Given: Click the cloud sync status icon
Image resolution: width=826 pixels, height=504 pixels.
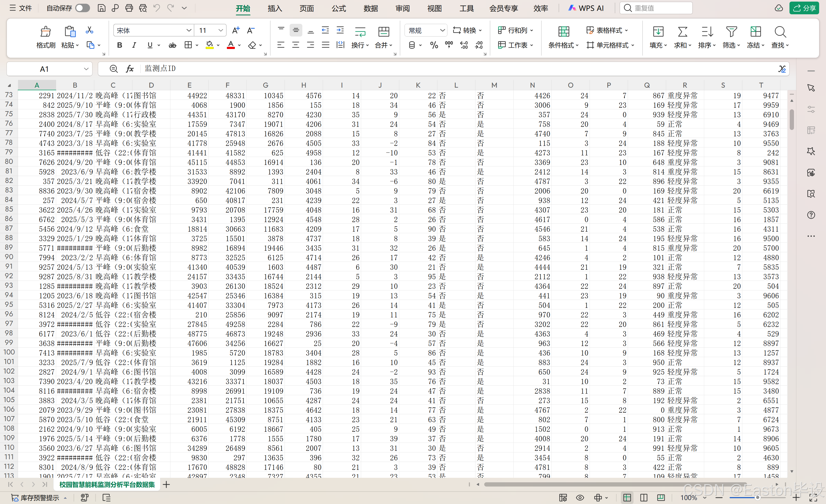Looking at the screenshot, I should coord(779,8).
